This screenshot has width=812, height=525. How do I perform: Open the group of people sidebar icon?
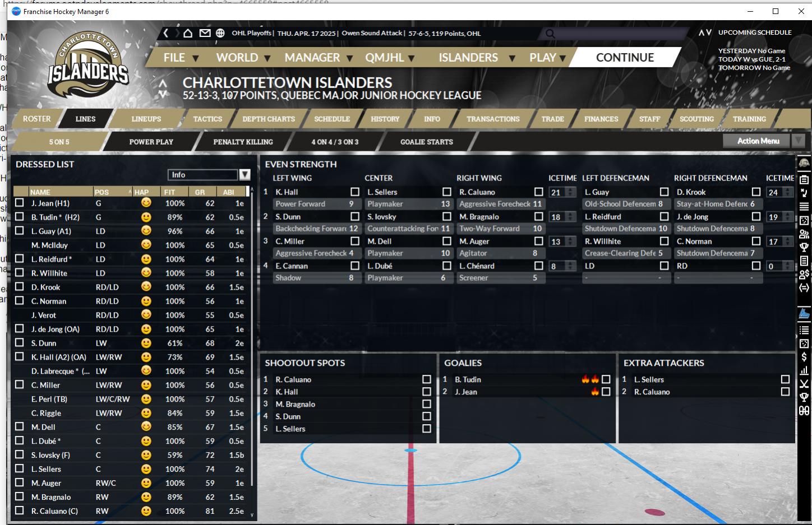click(x=804, y=234)
